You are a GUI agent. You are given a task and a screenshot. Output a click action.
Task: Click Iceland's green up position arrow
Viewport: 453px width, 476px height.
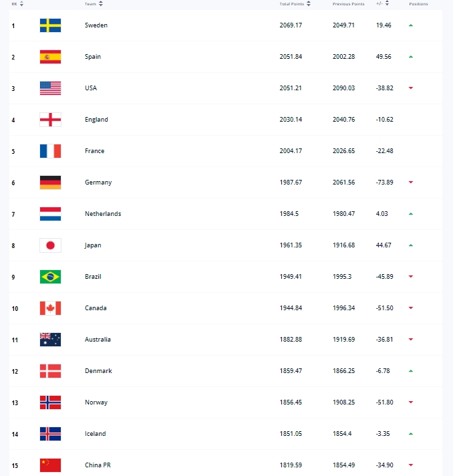411,434
